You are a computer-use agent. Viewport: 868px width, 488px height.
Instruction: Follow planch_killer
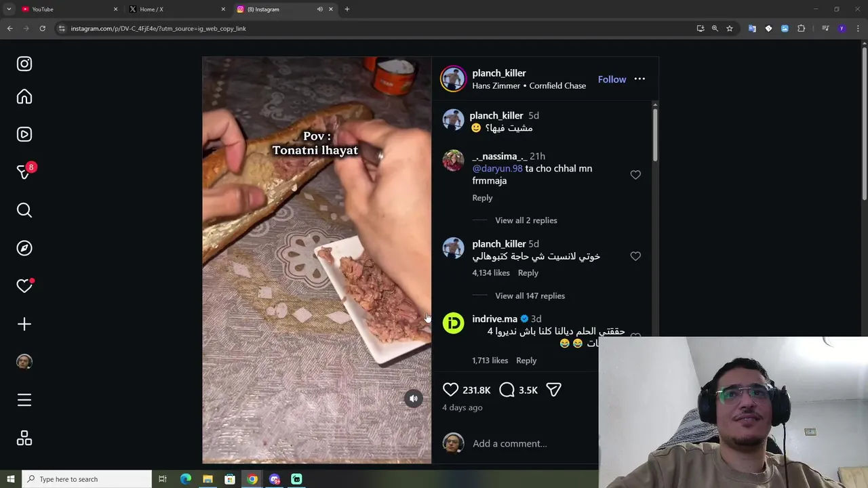tap(612, 79)
